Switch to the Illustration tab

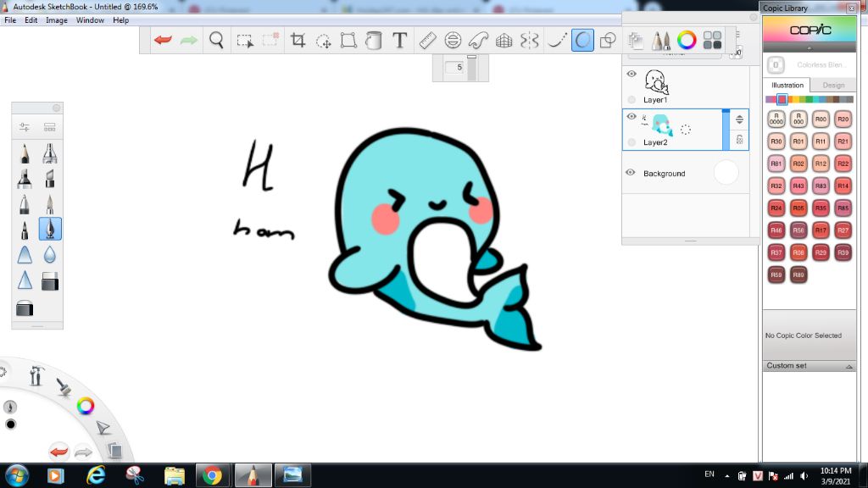point(787,86)
